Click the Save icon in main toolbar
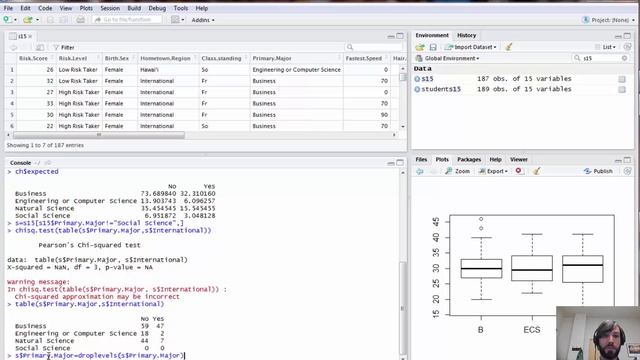This screenshot has height=360, width=640. (51, 20)
